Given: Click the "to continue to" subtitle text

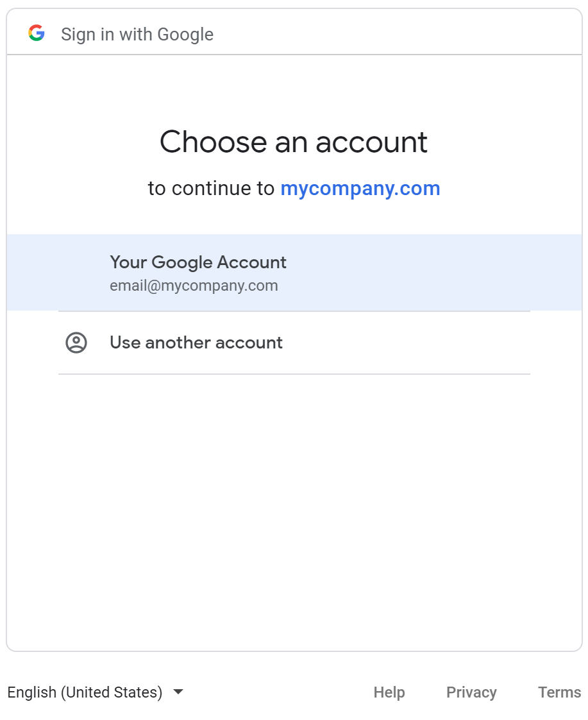Looking at the screenshot, I should coord(211,188).
